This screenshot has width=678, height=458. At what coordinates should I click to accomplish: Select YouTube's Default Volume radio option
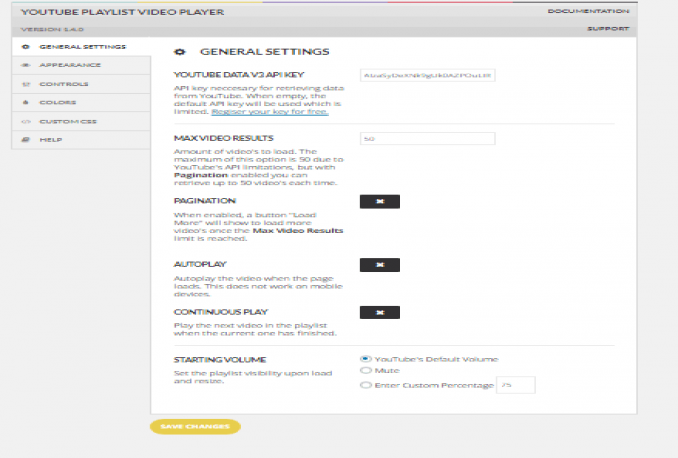coord(365,358)
